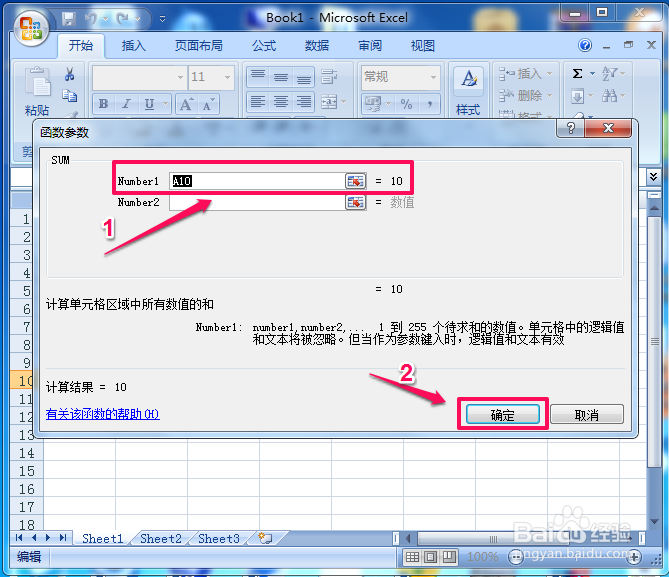The image size is (669, 577).
Task: Switch to the Sheet3 tab
Action: tap(219, 539)
